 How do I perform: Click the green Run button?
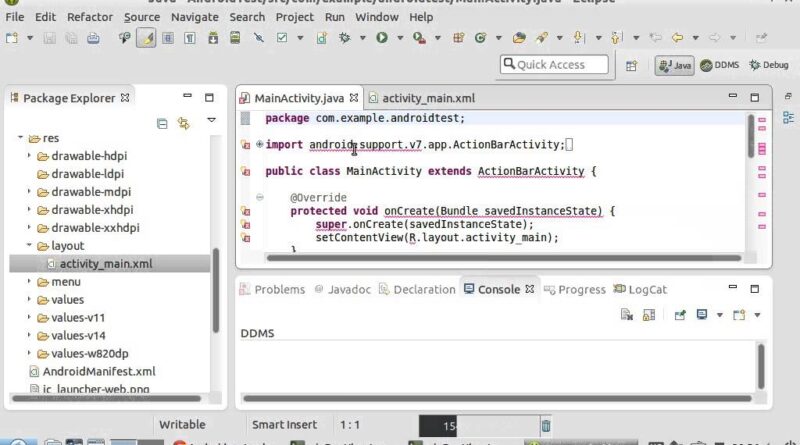[x=382, y=38]
